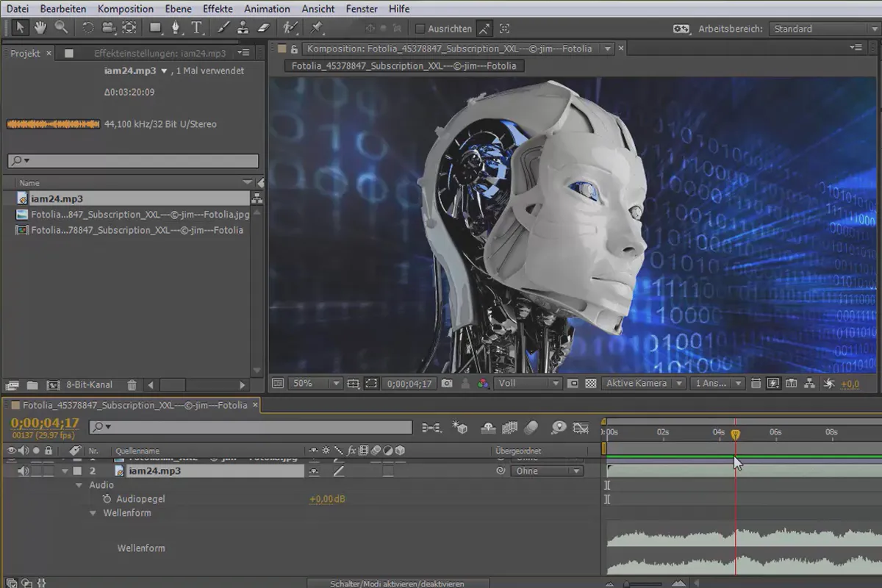
Task: Collapse the Audio property group
Action: coord(79,485)
